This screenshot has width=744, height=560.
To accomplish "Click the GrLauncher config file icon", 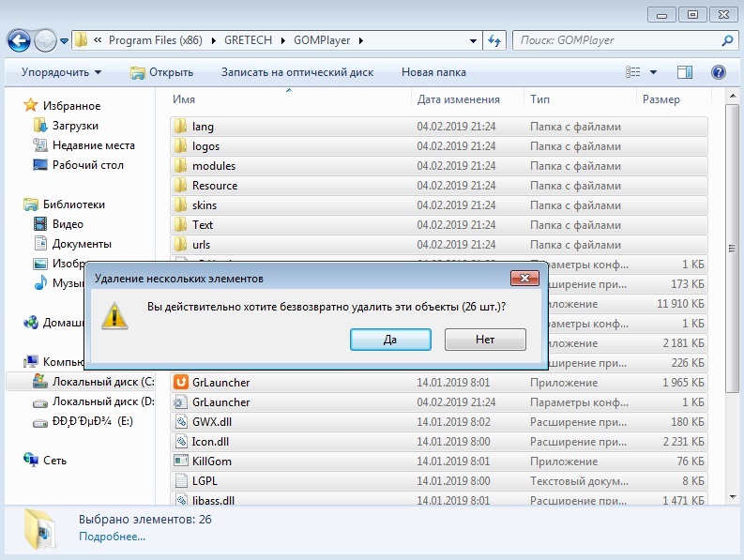I will pos(181,402).
